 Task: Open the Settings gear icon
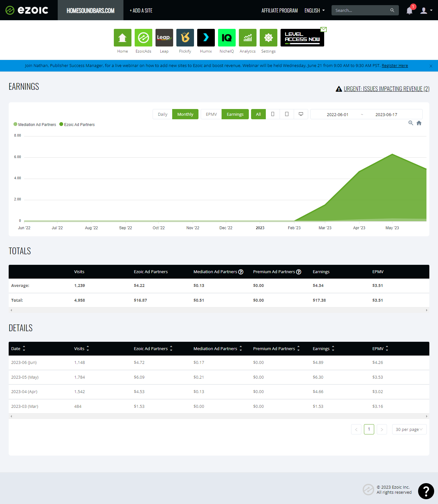(268, 38)
